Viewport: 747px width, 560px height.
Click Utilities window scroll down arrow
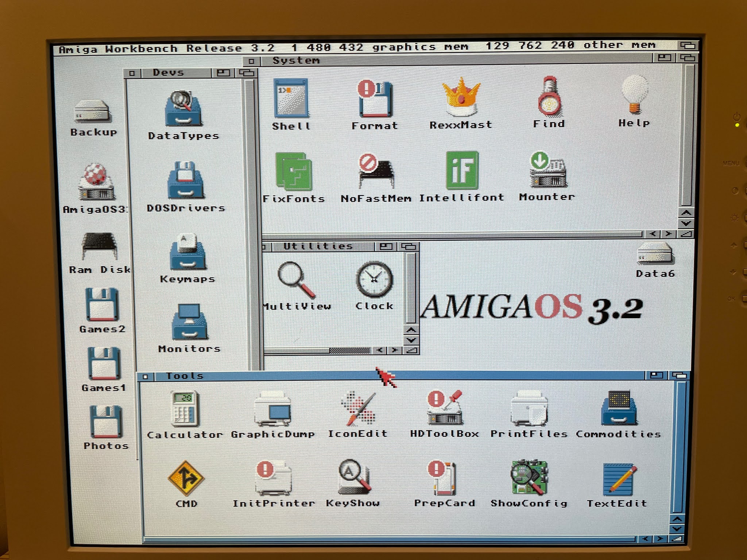[x=411, y=340]
